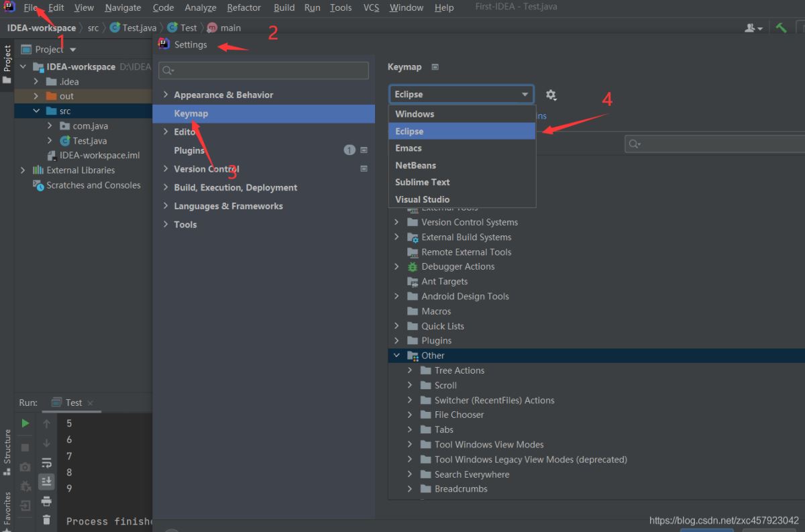Select External Build Systems keymap group
Screen dimensions: 805x532
tap(466, 237)
